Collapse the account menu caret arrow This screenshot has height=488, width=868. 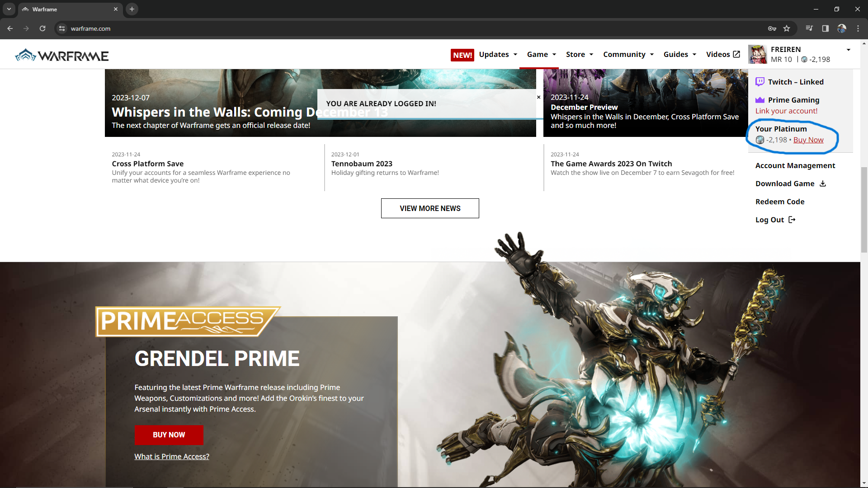849,50
